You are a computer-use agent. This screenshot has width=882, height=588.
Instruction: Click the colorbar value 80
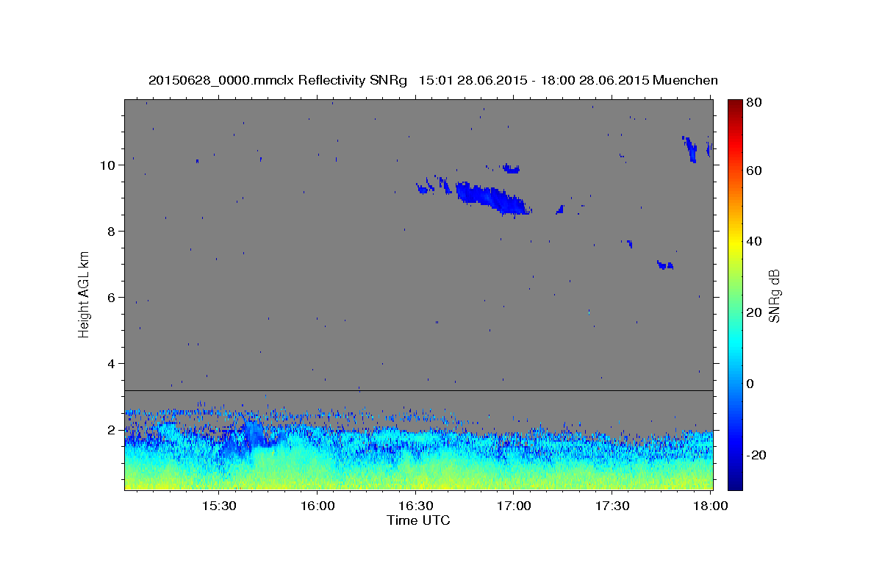coord(753,103)
